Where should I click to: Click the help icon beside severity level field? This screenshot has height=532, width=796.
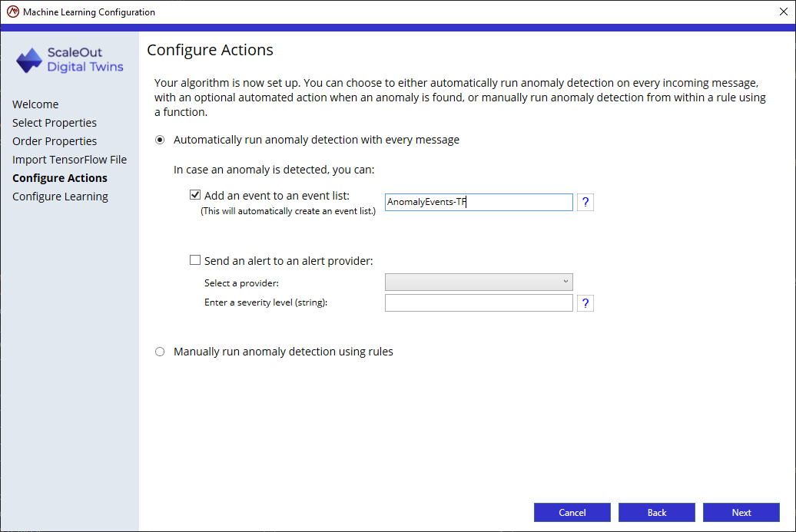click(x=585, y=303)
